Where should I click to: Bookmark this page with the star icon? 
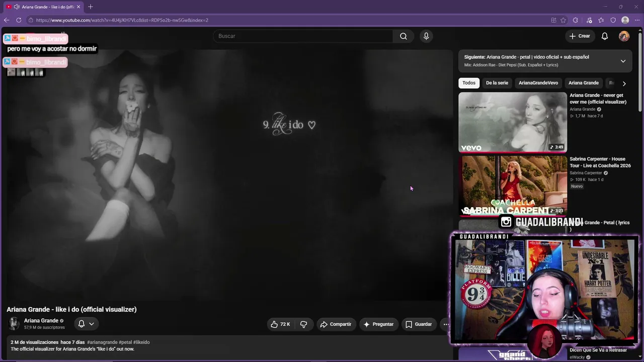point(563,20)
